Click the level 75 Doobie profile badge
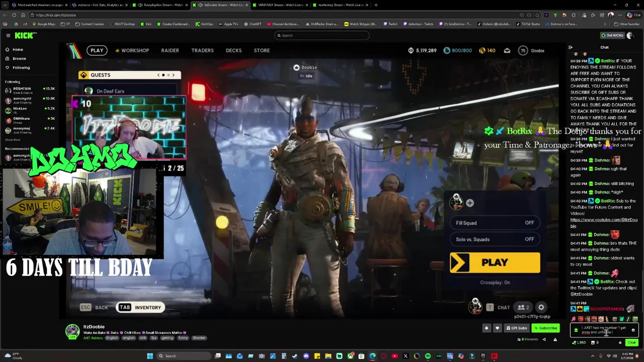 (532, 50)
